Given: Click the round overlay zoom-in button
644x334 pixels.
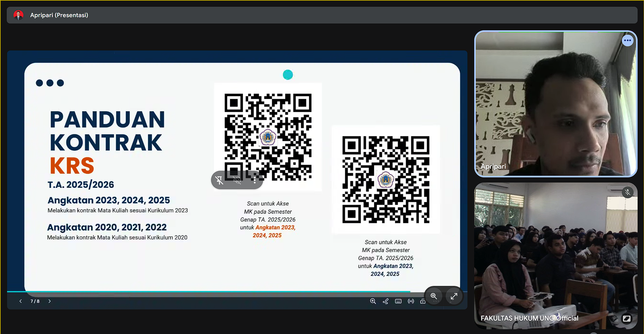Looking at the screenshot, I should tap(434, 296).
